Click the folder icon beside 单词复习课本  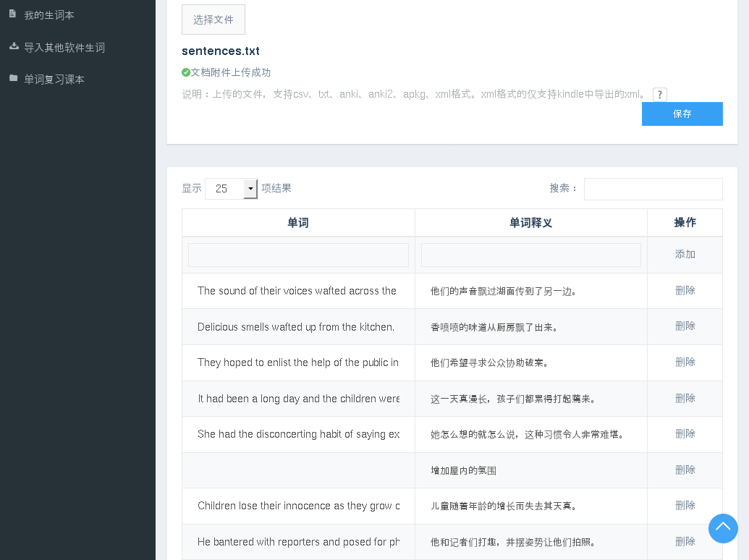13,78
